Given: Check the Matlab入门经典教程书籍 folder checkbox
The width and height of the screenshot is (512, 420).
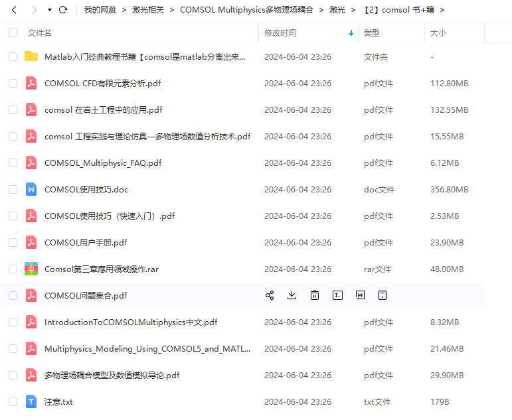Looking at the screenshot, I should pos(13,57).
